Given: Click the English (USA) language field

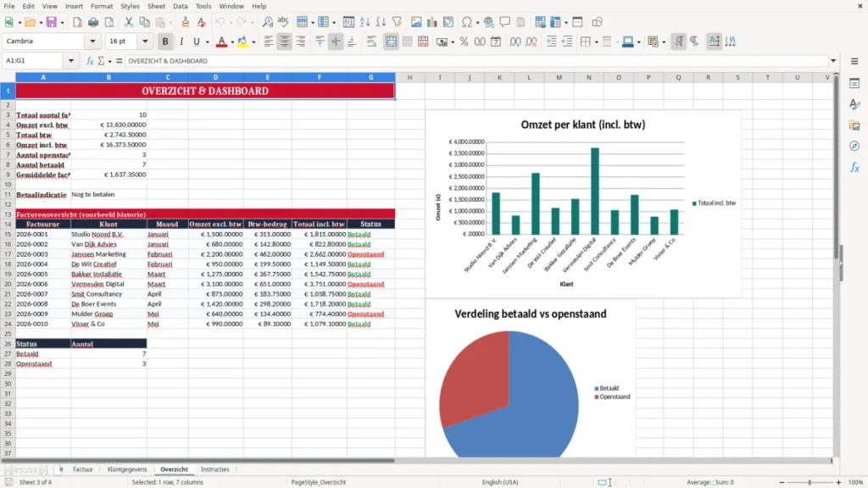Looking at the screenshot, I should click(500, 482).
